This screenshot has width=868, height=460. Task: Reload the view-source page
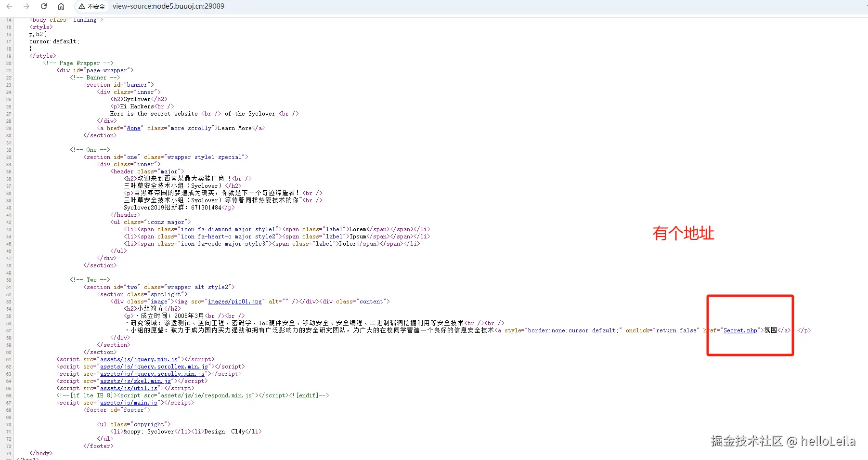44,6
